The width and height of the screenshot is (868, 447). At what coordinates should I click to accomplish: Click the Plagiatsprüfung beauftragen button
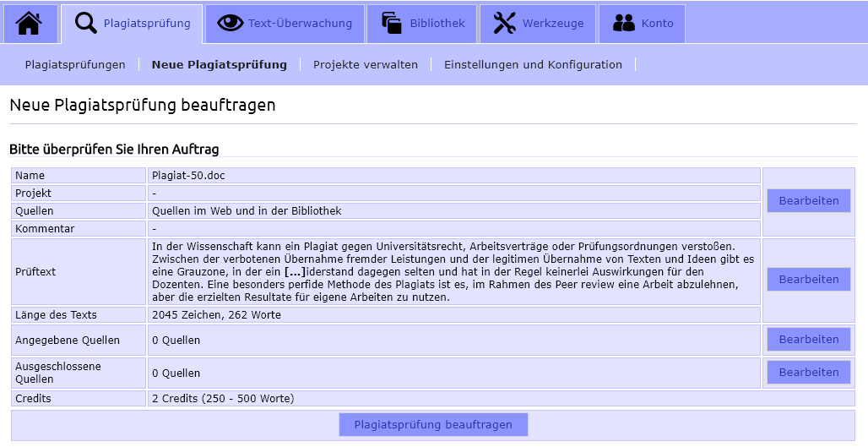(433, 425)
